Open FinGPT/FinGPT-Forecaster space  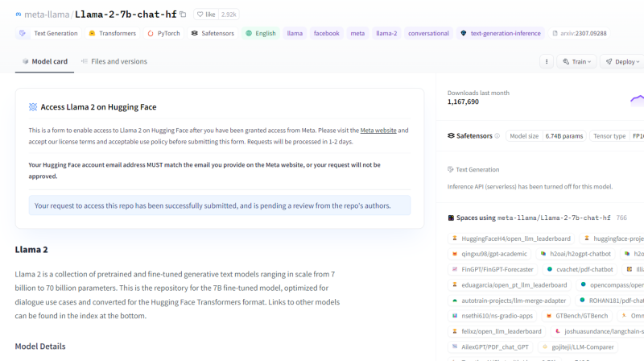493,270
